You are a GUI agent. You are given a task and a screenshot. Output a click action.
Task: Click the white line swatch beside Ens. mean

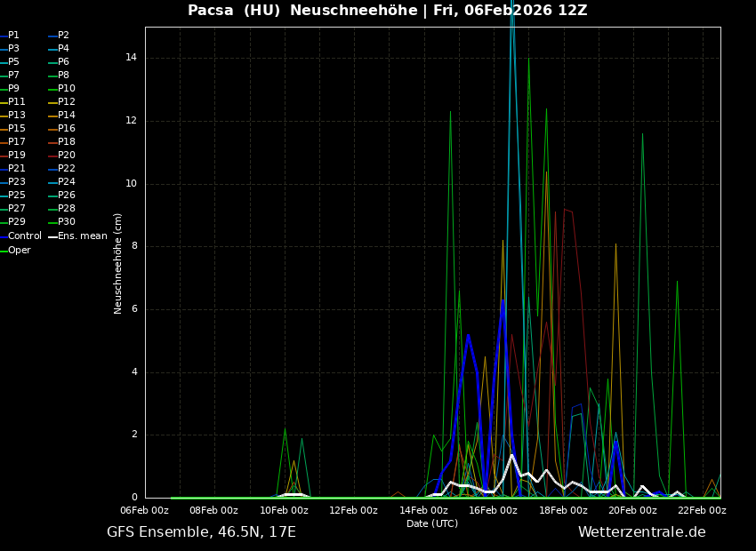click(x=52, y=237)
